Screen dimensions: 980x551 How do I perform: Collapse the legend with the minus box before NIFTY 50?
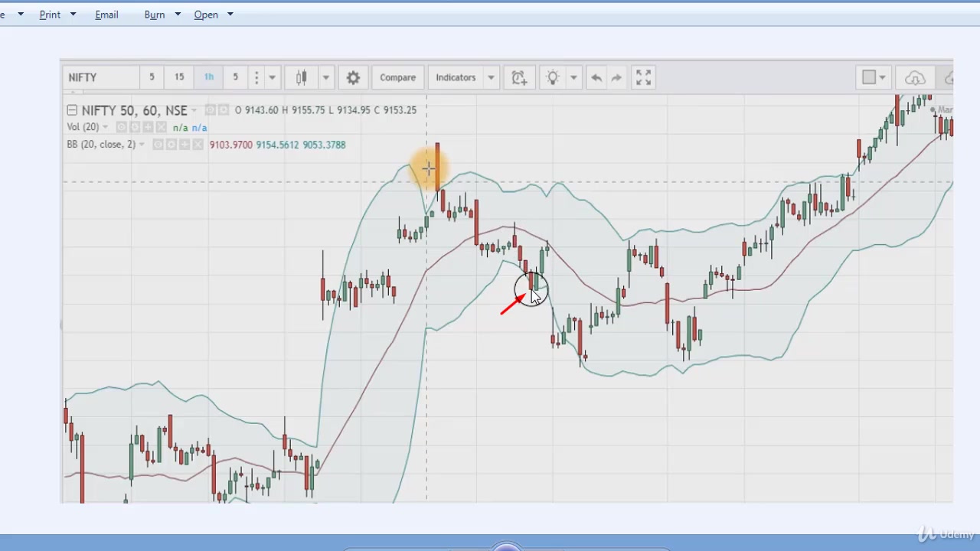pyautogui.click(x=71, y=110)
